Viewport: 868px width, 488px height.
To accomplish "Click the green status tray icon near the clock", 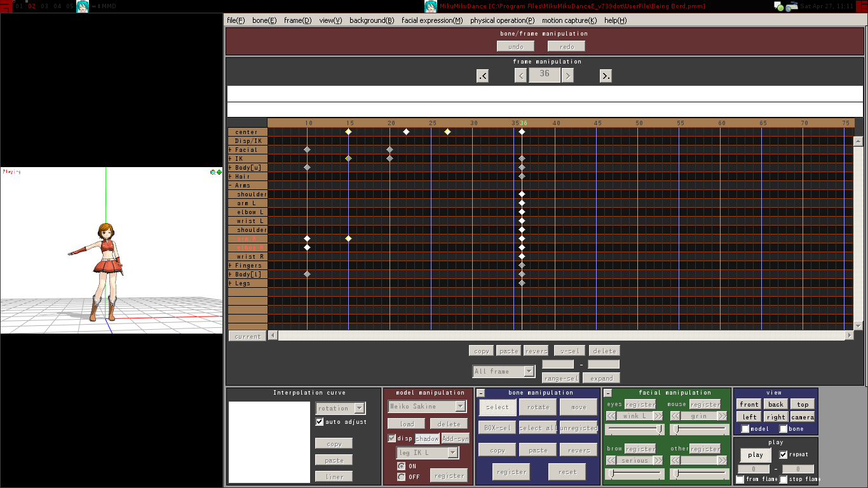I will 778,6.
